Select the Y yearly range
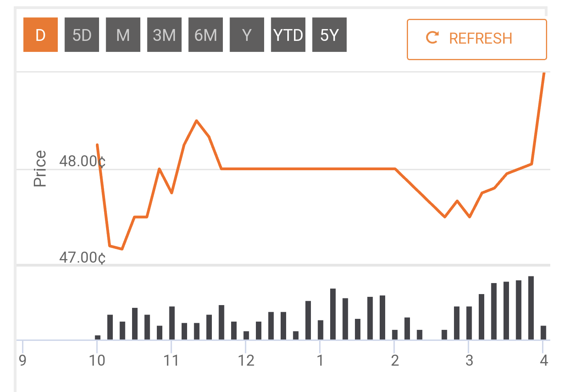 (247, 35)
